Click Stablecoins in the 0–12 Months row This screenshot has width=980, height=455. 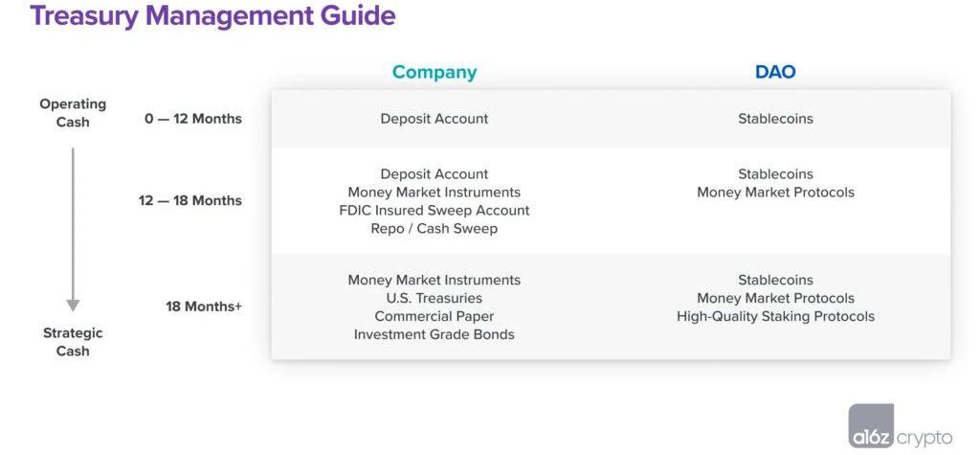775,119
